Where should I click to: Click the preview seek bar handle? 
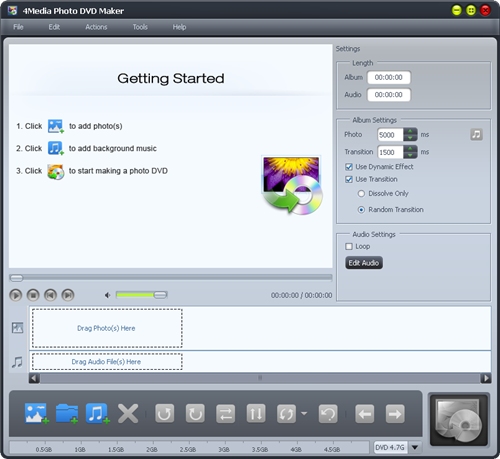[16, 278]
